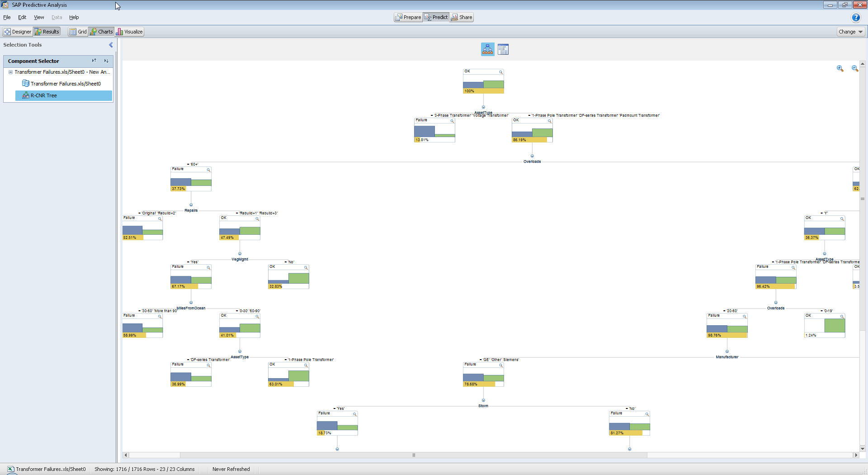This screenshot has height=475, width=868.
Task: Open the Change dropdown
Action: [851, 32]
